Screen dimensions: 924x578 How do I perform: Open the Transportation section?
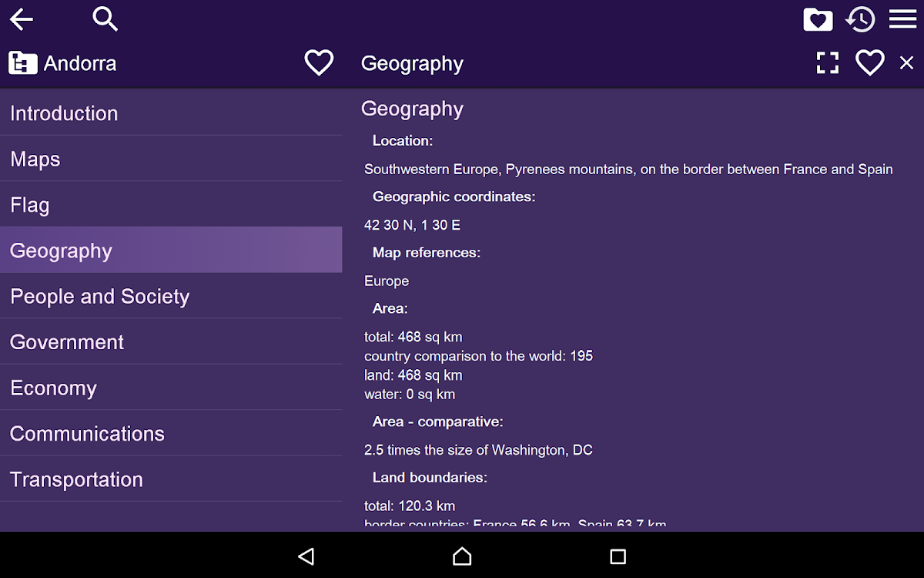(x=171, y=479)
